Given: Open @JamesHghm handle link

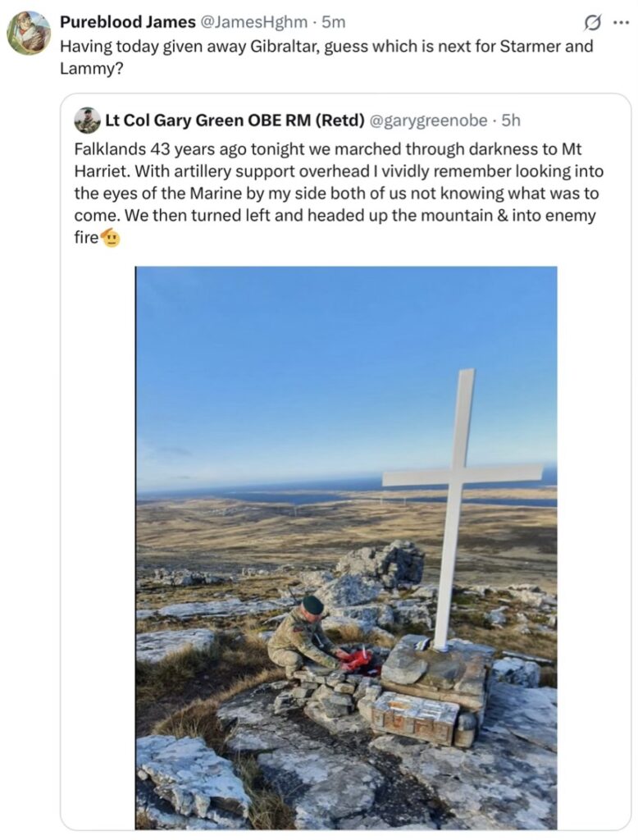Looking at the screenshot, I should pos(254,22).
